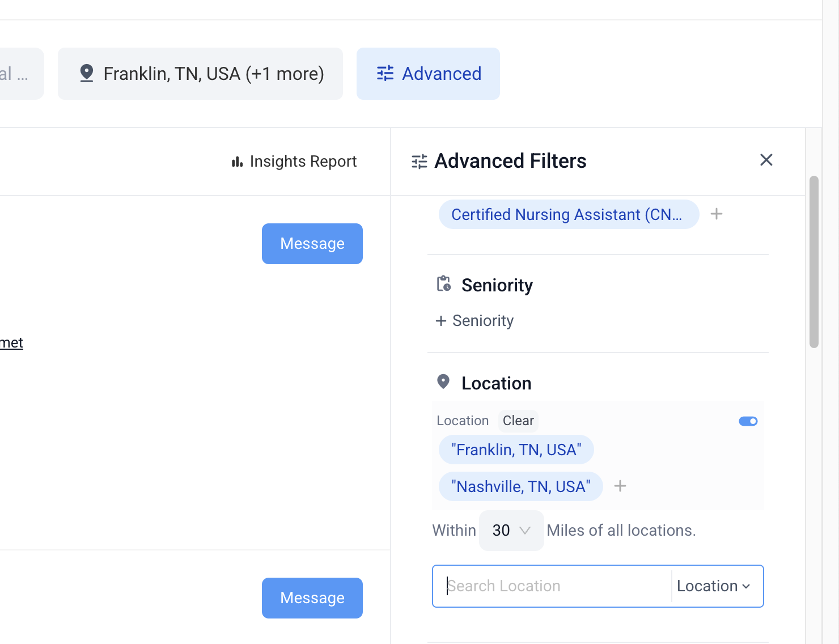Expand the Location type dropdown in search
The height and width of the screenshot is (644, 839).
713,586
